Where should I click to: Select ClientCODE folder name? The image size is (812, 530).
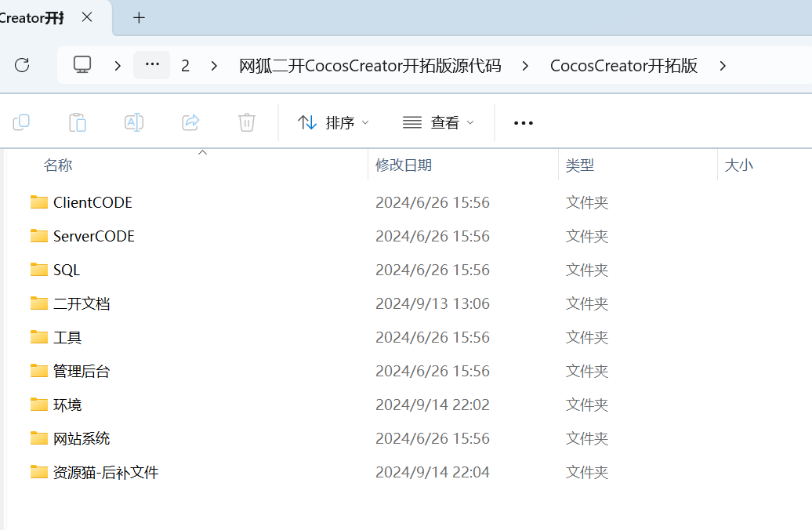92,202
